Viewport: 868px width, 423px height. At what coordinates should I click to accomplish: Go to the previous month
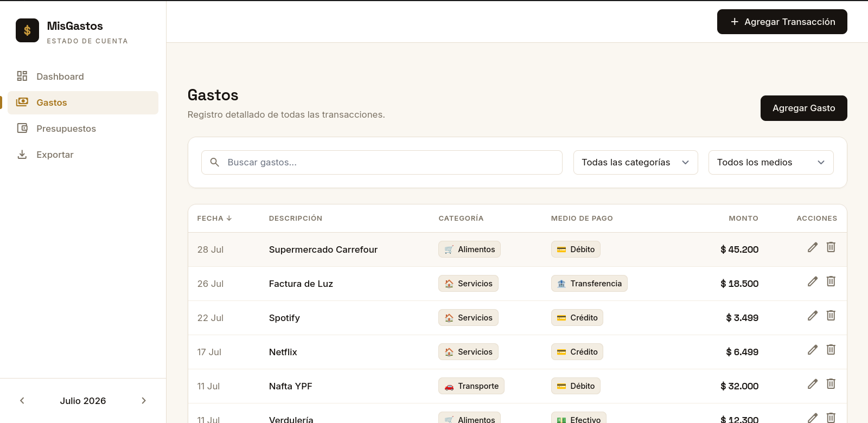click(x=22, y=401)
